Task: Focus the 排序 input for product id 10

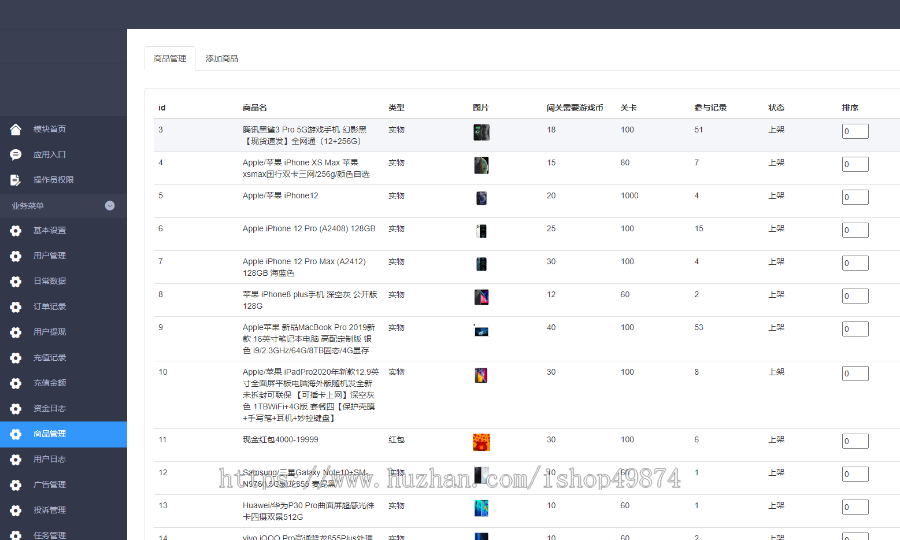Action: pos(855,374)
